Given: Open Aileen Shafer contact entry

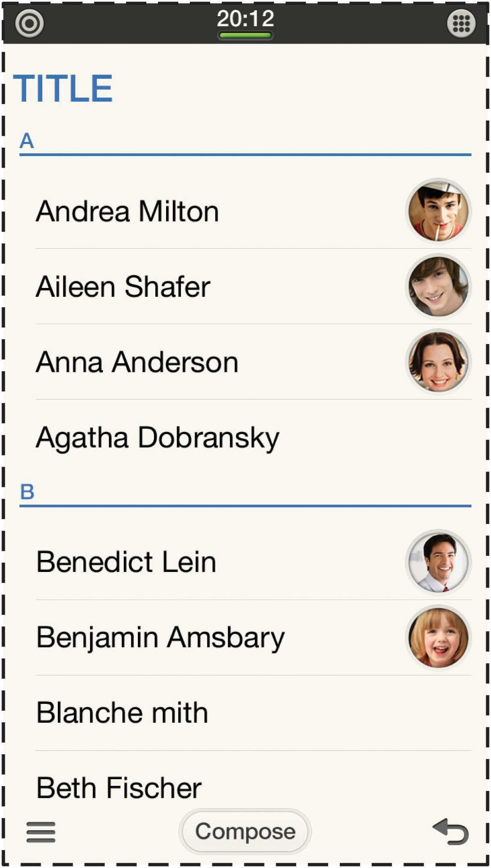Looking at the screenshot, I should pos(123,287).
